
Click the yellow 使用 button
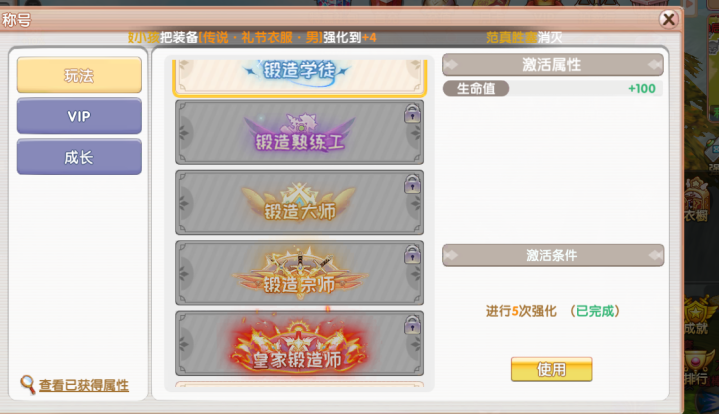(x=552, y=369)
